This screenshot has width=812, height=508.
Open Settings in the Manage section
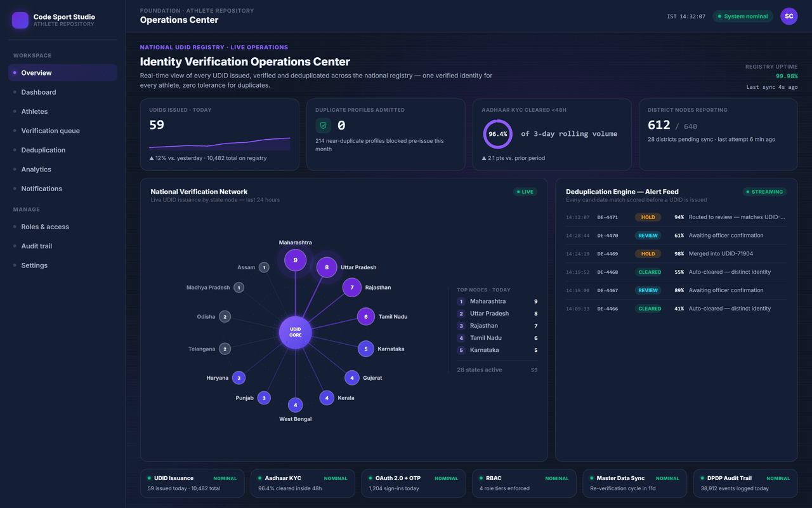tap(63, 265)
